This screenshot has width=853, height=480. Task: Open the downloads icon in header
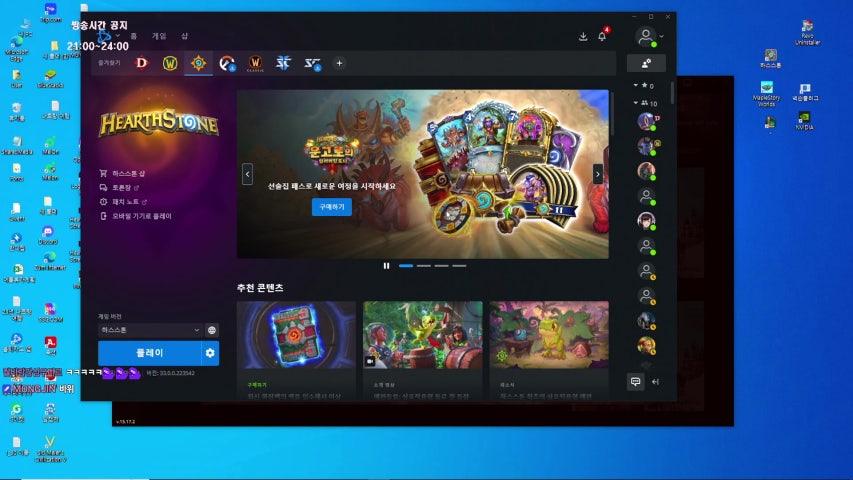click(583, 36)
